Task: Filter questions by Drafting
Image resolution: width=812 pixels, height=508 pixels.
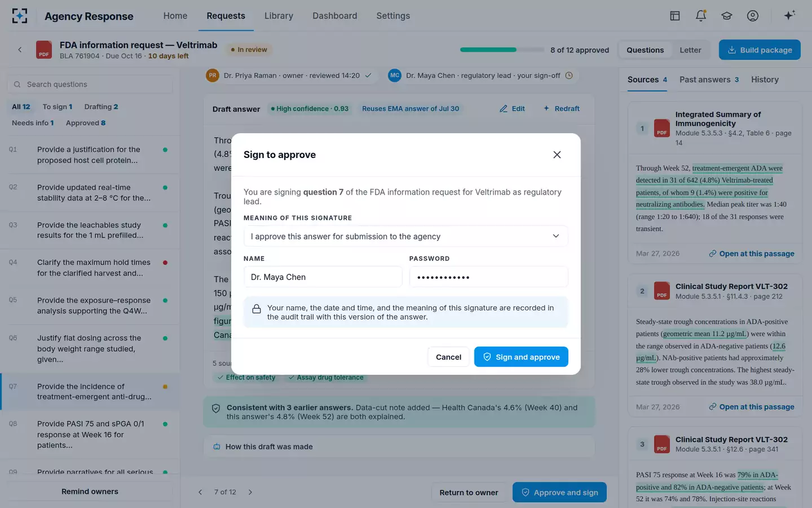Action: pyautogui.click(x=101, y=107)
